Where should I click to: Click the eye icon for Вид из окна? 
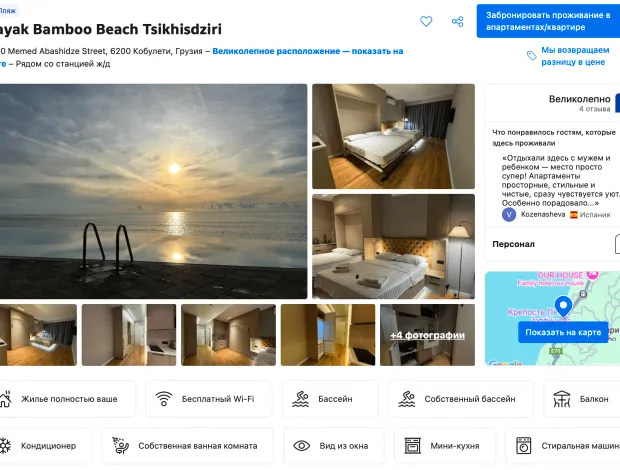click(x=301, y=446)
